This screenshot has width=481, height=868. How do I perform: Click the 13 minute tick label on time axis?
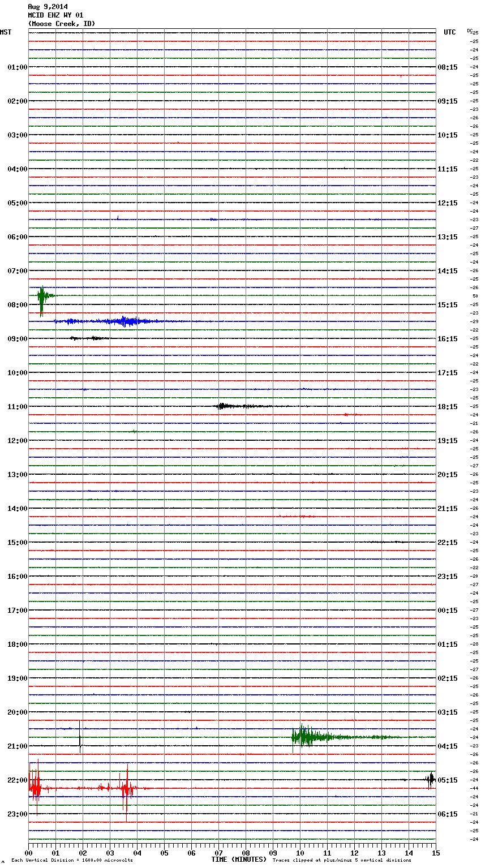(x=381, y=853)
